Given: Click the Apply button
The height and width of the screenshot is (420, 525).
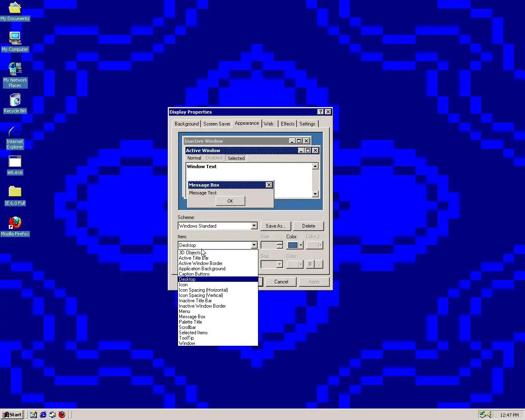Looking at the screenshot, I should (x=314, y=282).
